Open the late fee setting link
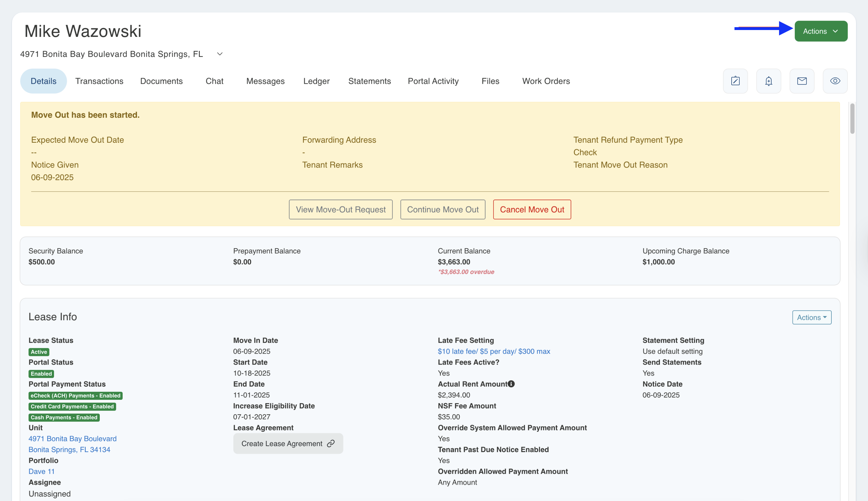Viewport: 868px width, 501px height. pos(493,351)
